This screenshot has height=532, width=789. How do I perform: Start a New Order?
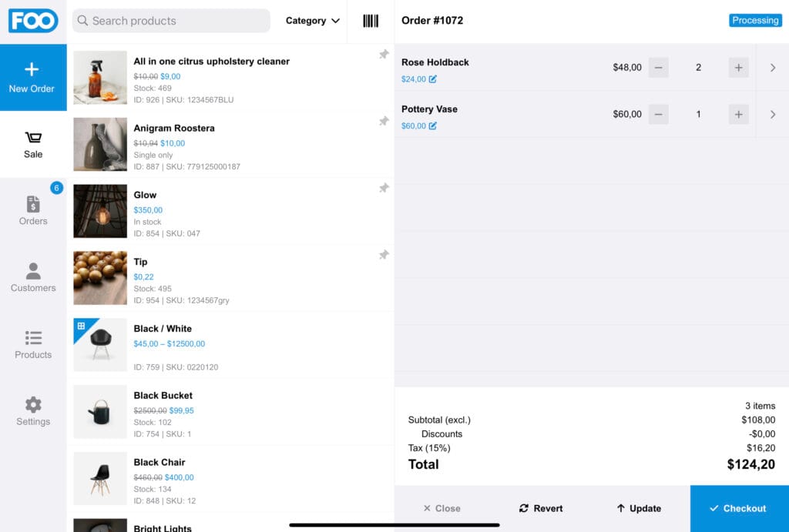pos(33,77)
